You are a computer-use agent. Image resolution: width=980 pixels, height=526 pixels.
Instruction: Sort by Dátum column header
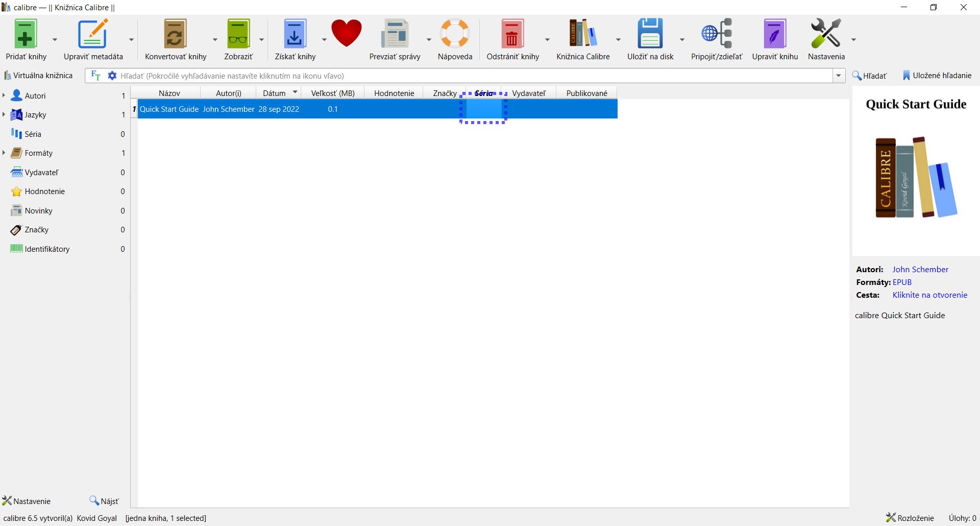278,93
